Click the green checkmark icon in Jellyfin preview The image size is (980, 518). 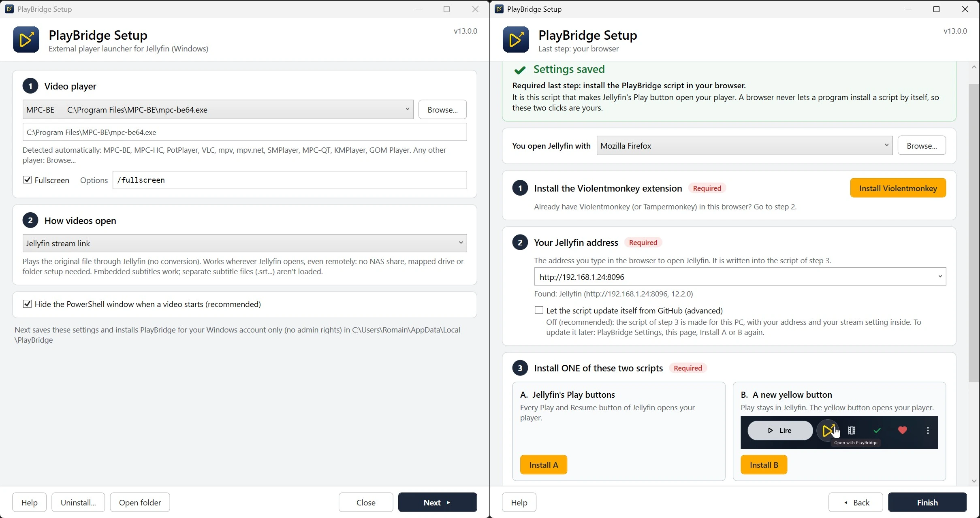pos(877,431)
